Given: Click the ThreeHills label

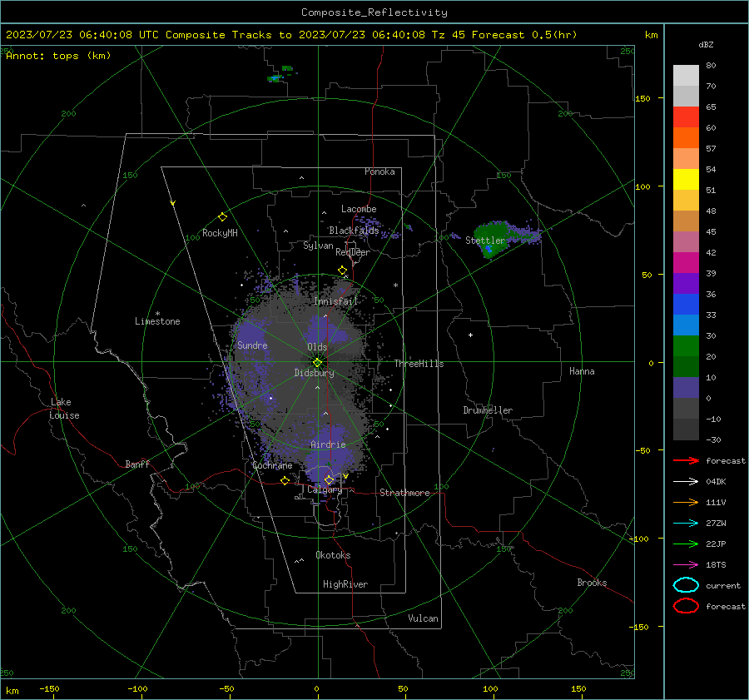Looking at the screenshot, I should 419,364.
